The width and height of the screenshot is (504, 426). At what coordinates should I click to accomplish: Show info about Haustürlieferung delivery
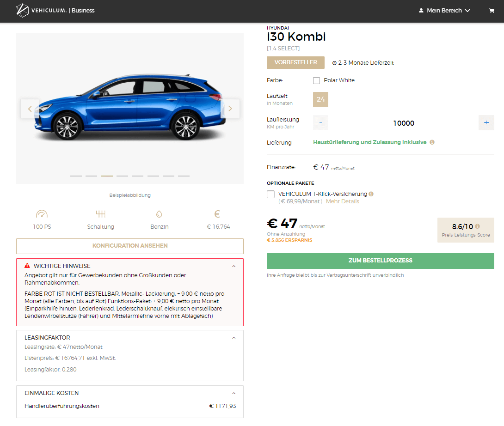click(432, 142)
